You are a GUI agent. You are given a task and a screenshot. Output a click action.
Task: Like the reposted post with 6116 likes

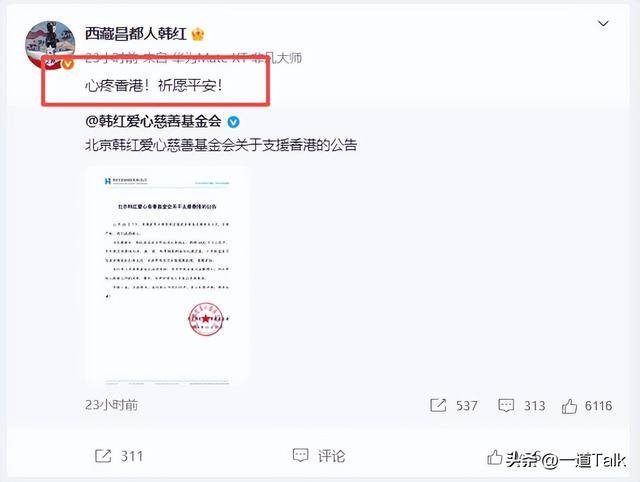point(569,406)
